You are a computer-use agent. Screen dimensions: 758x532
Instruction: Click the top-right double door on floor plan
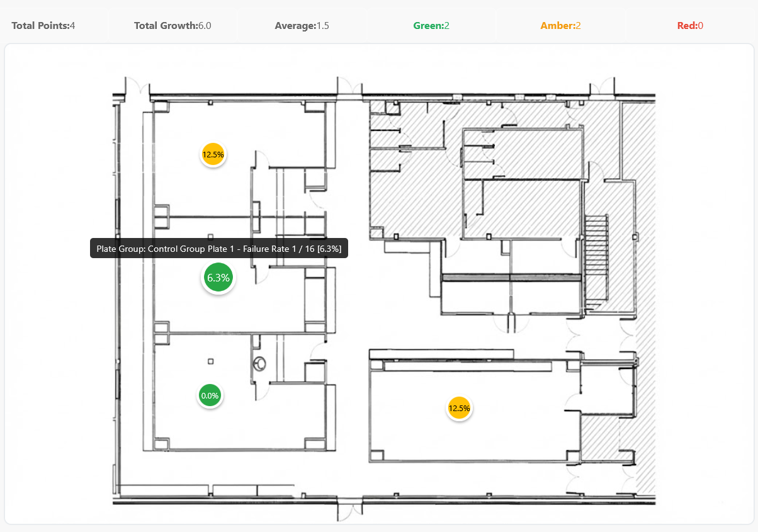[602, 87]
